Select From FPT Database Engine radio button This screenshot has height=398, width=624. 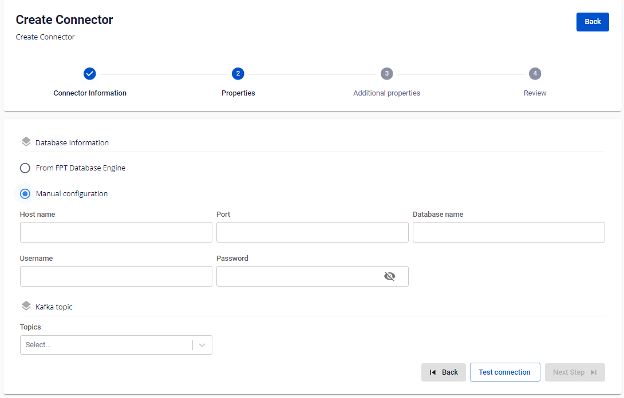coord(25,168)
